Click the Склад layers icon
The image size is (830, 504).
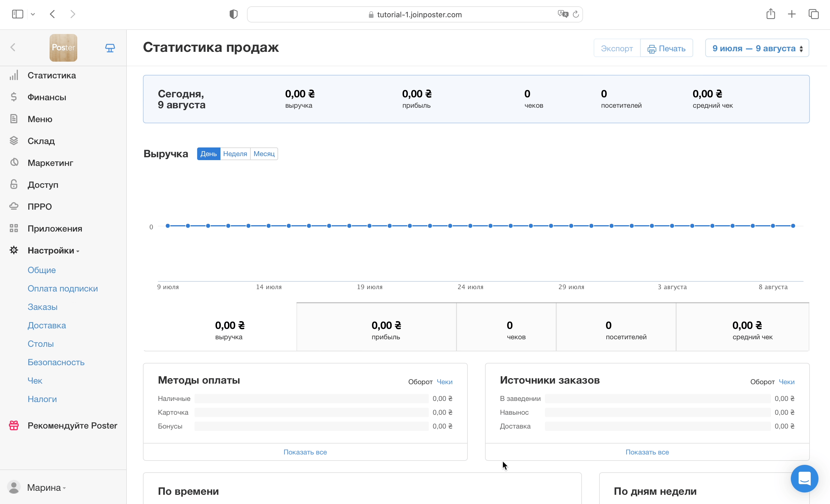pos(14,141)
